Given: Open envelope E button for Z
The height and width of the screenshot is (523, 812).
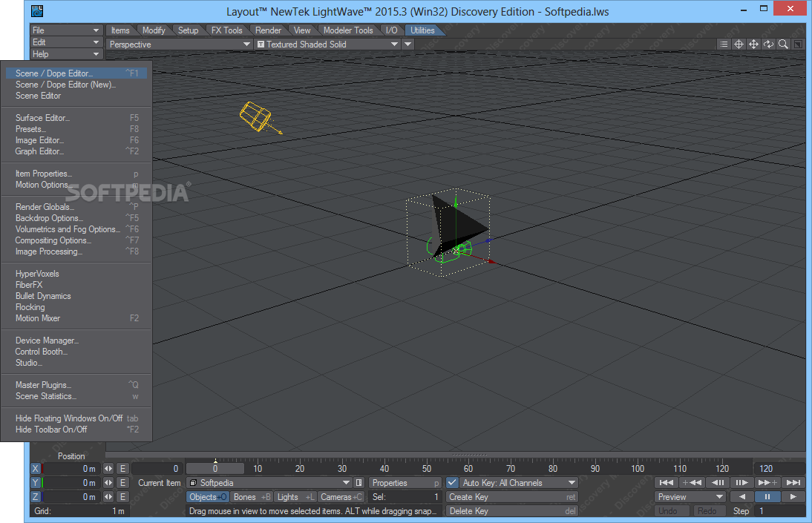Looking at the screenshot, I should click(x=122, y=496).
